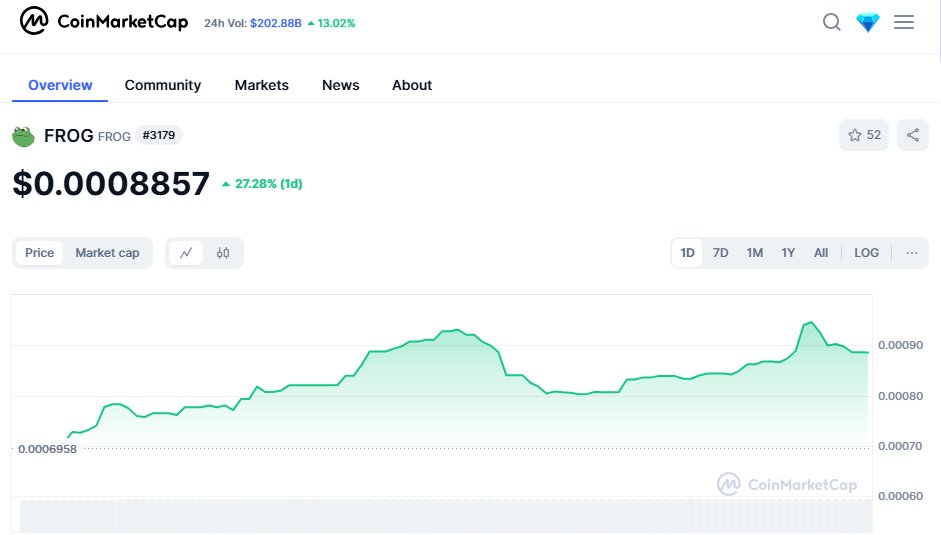Click the blue diamond rewards icon
The width and height of the screenshot is (941, 535).
[x=868, y=22]
